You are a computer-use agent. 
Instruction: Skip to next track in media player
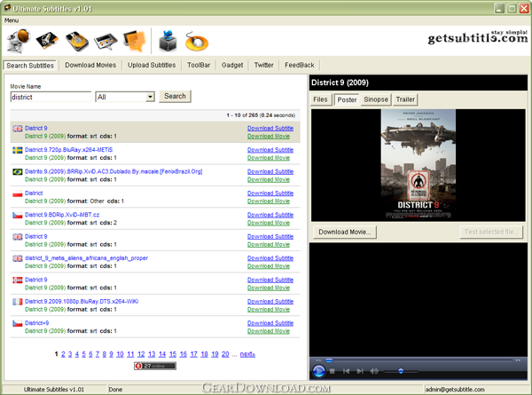point(360,371)
